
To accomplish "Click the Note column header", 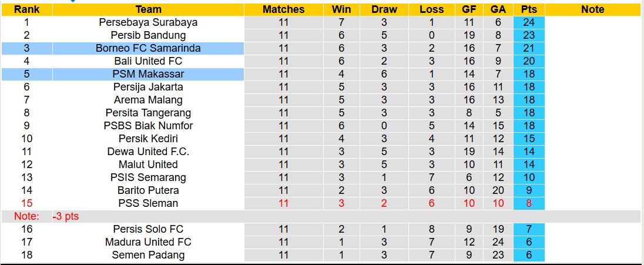I will click(x=592, y=9).
